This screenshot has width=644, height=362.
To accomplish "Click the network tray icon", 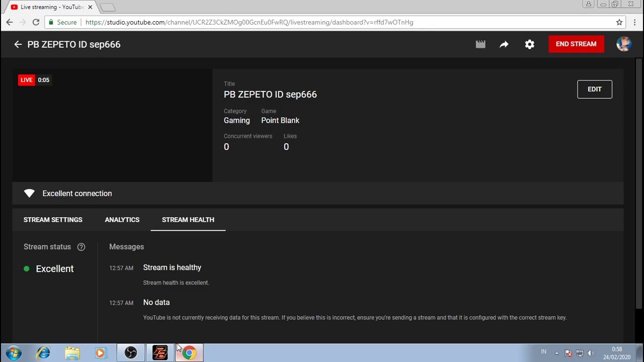I will pyautogui.click(x=580, y=353).
